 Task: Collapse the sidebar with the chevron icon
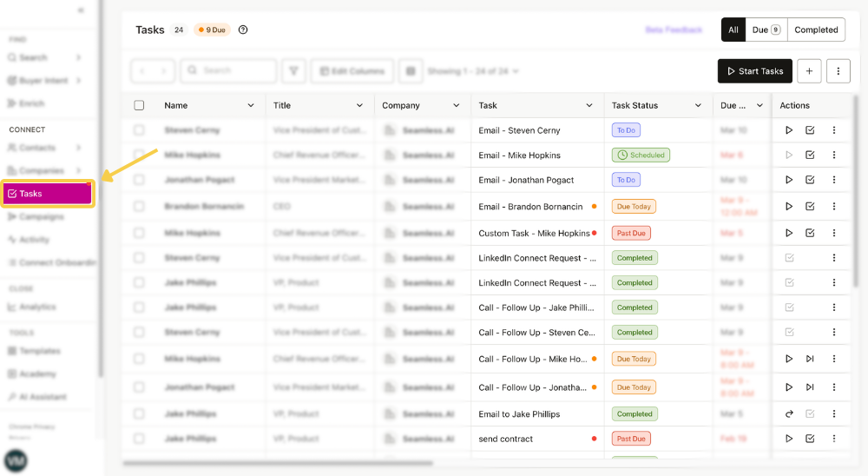pos(81,10)
